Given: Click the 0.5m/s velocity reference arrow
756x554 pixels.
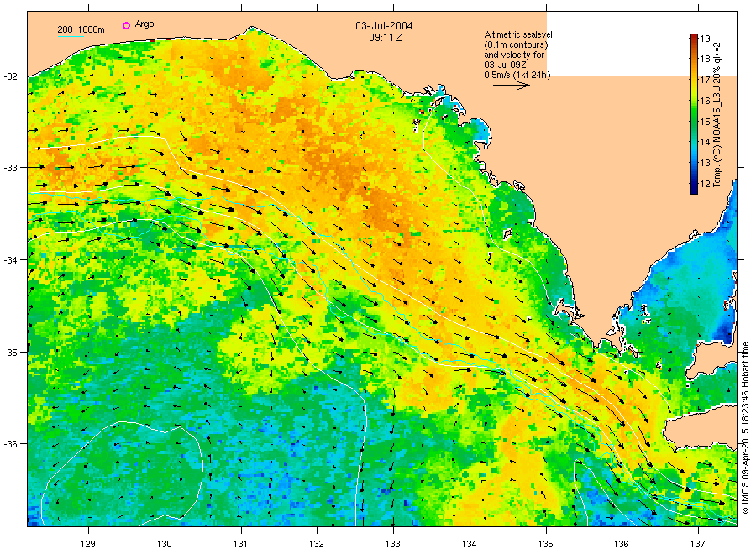Looking at the screenshot, I should [512, 86].
